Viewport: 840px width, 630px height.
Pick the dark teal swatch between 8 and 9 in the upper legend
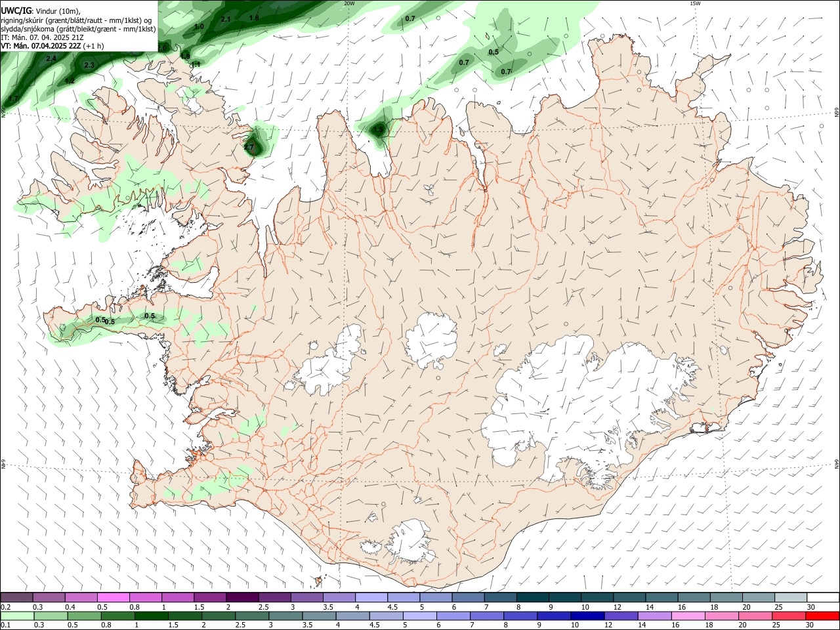(x=532, y=597)
